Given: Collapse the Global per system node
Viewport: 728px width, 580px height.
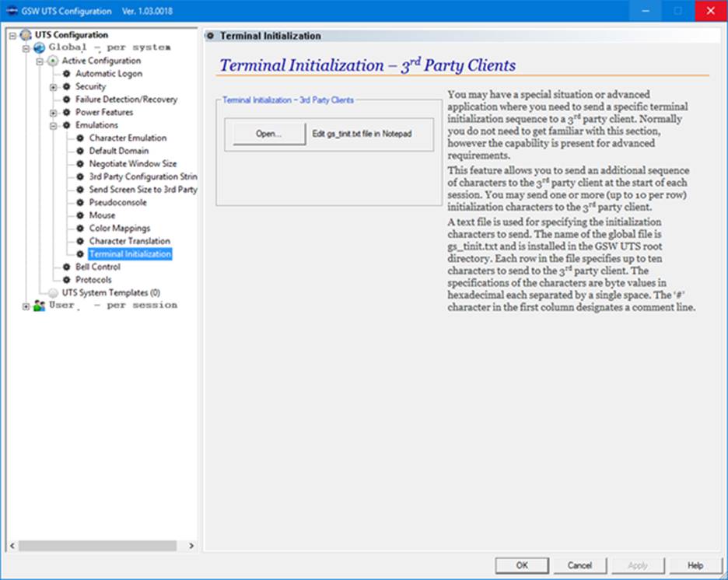Looking at the screenshot, I should 26,48.
